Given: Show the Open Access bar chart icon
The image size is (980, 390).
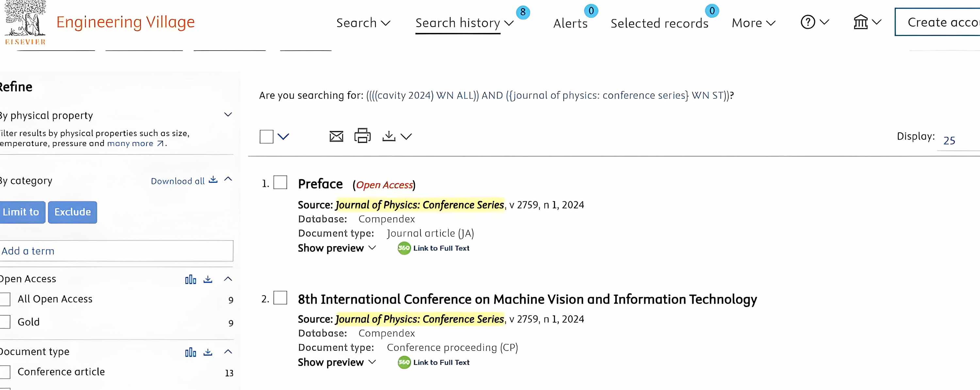Looking at the screenshot, I should (x=190, y=280).
